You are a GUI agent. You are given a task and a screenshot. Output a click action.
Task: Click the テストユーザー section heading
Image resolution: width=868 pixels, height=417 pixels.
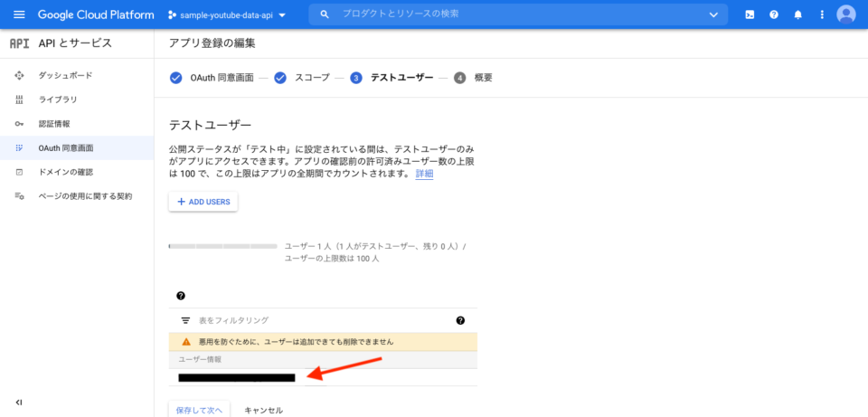tap(210, 125)
